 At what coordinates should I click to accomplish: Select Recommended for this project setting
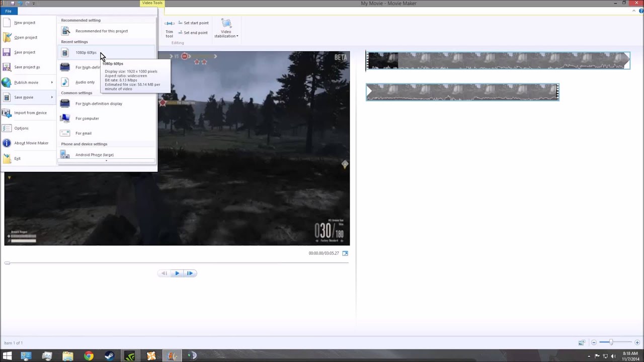click(107, 31)
